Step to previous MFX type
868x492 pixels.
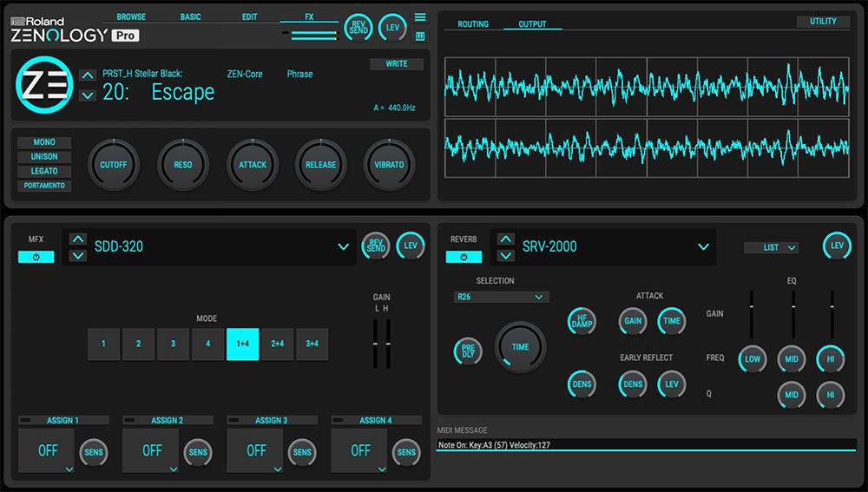click(x=77, y=239)
